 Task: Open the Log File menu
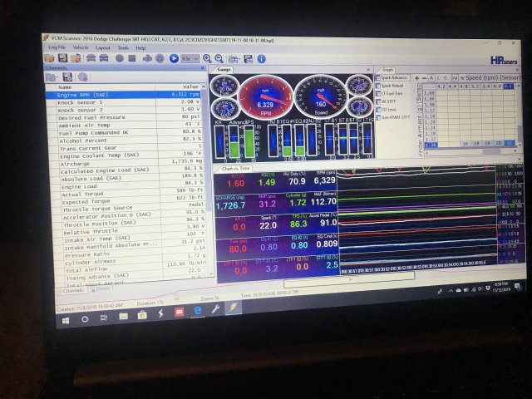[57, 47]
